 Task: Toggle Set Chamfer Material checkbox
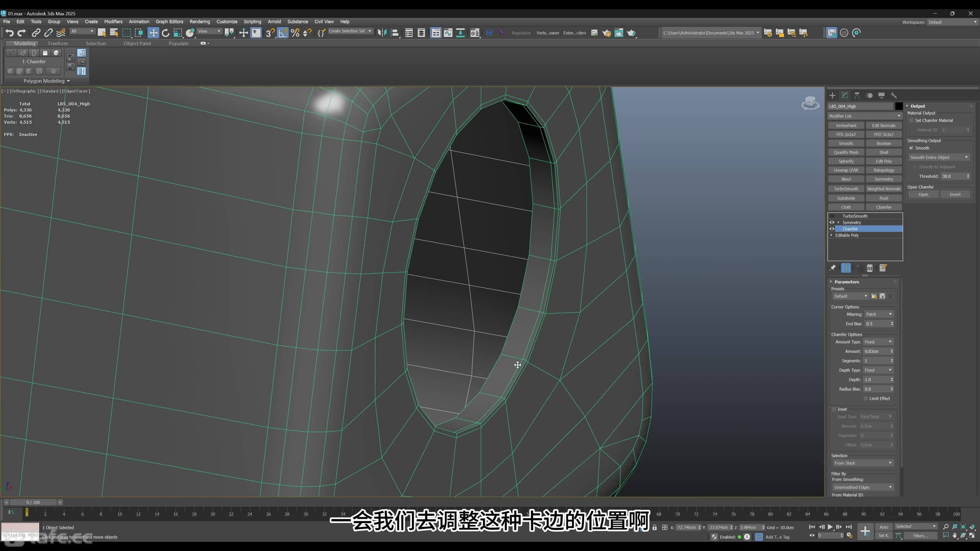(911, 121)
